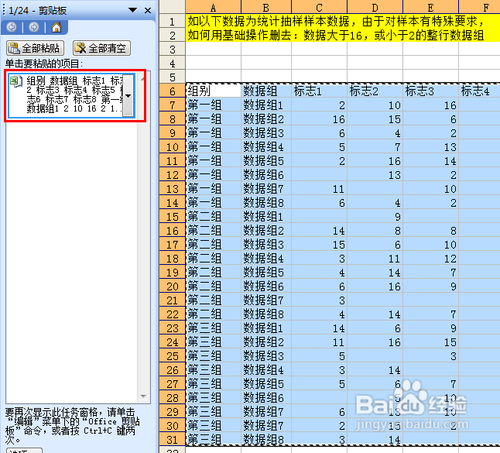Click cell E24 with value 15
The image size is (500, 453).
(431, 342)
